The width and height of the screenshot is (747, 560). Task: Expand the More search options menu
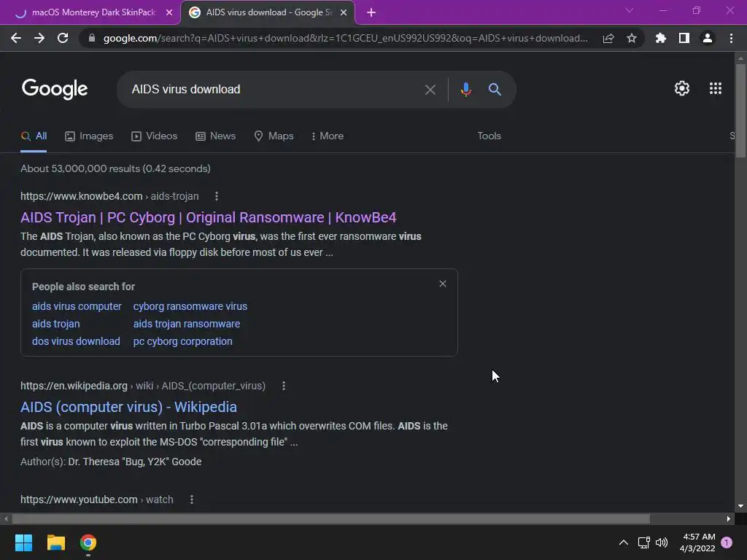click(x=328, y=136)
